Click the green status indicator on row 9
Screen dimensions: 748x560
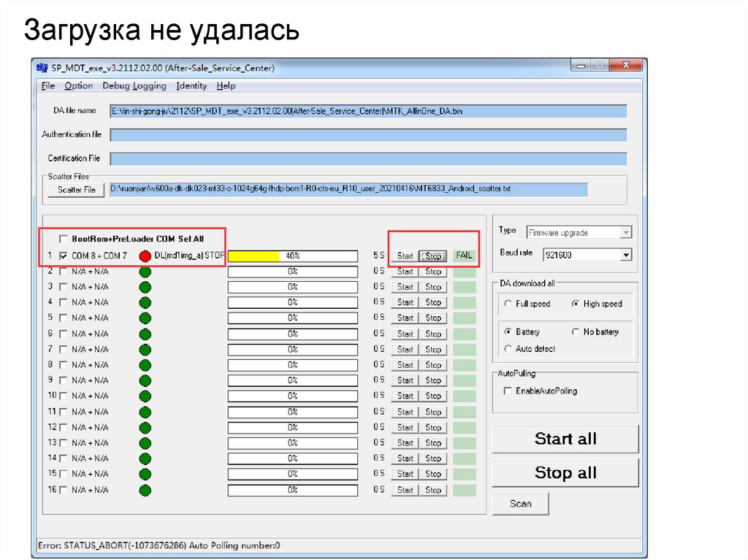[x=145, y=380]
